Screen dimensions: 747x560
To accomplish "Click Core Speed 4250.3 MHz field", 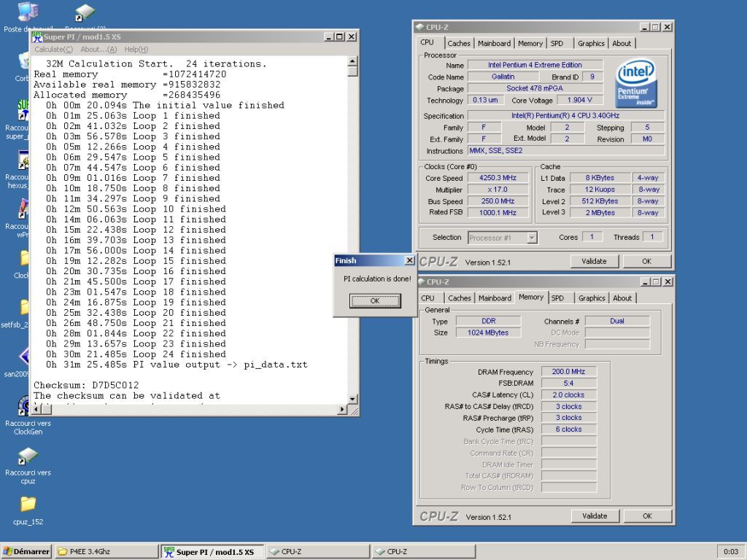I will [x=498, y=178].
